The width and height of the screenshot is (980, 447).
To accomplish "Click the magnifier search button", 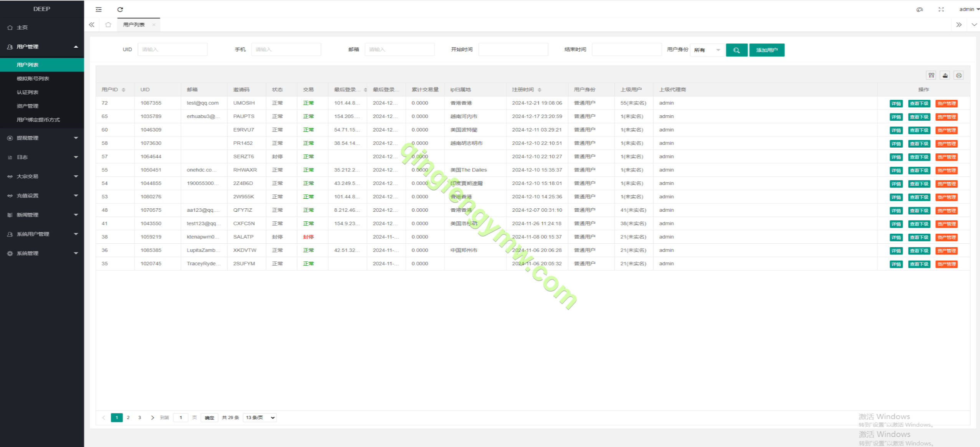I will [736, 50].
